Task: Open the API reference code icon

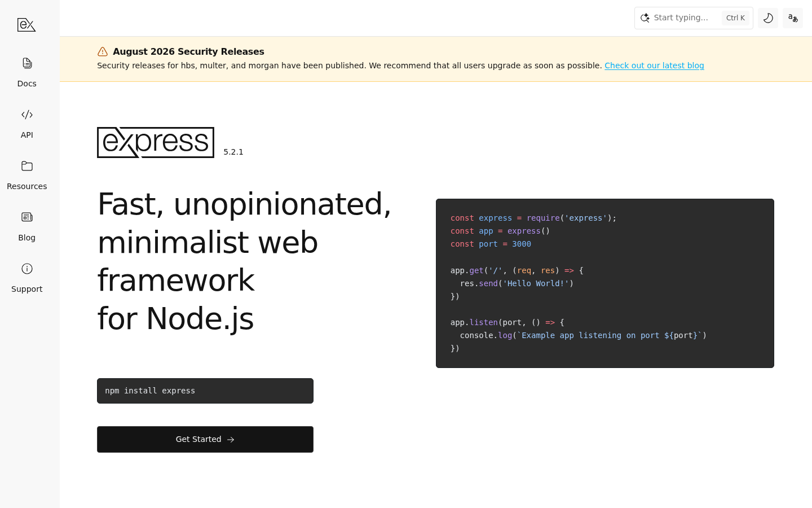Action: [x=27, y=115]
